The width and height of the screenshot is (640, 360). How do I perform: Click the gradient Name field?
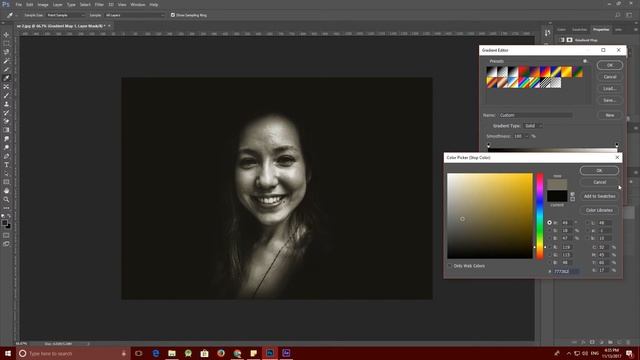[535, 115]
